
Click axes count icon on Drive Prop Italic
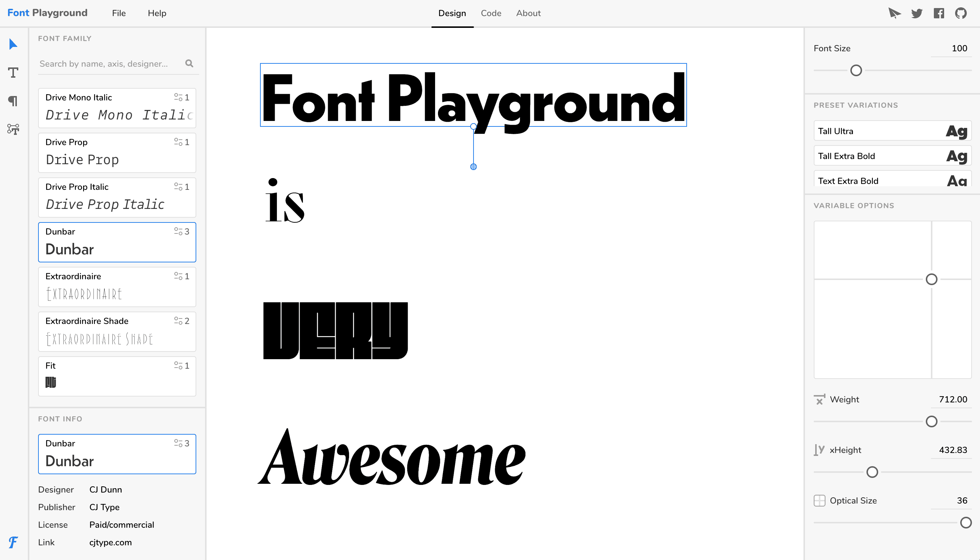[178, 187]
